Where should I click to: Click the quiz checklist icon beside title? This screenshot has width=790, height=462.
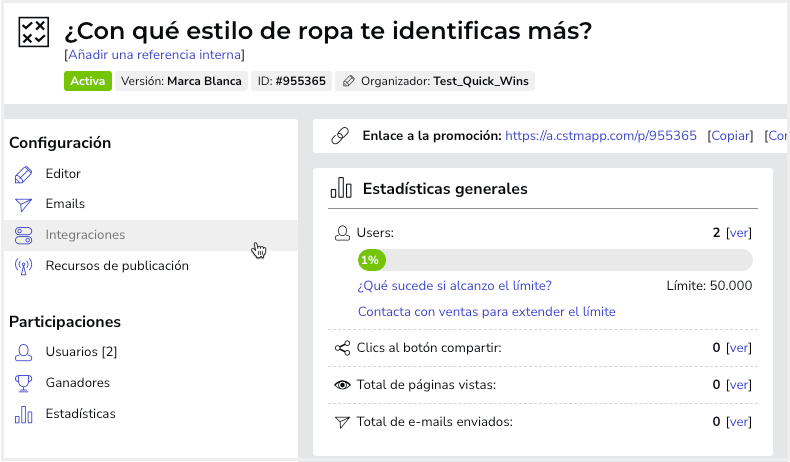(33, 32)
